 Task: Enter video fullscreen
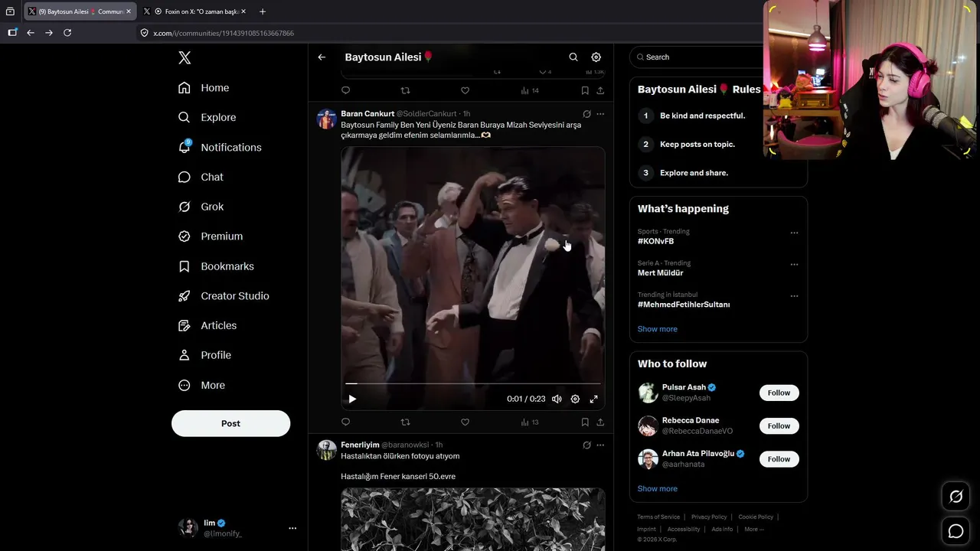pyautogui.click(x=593, y=399)
